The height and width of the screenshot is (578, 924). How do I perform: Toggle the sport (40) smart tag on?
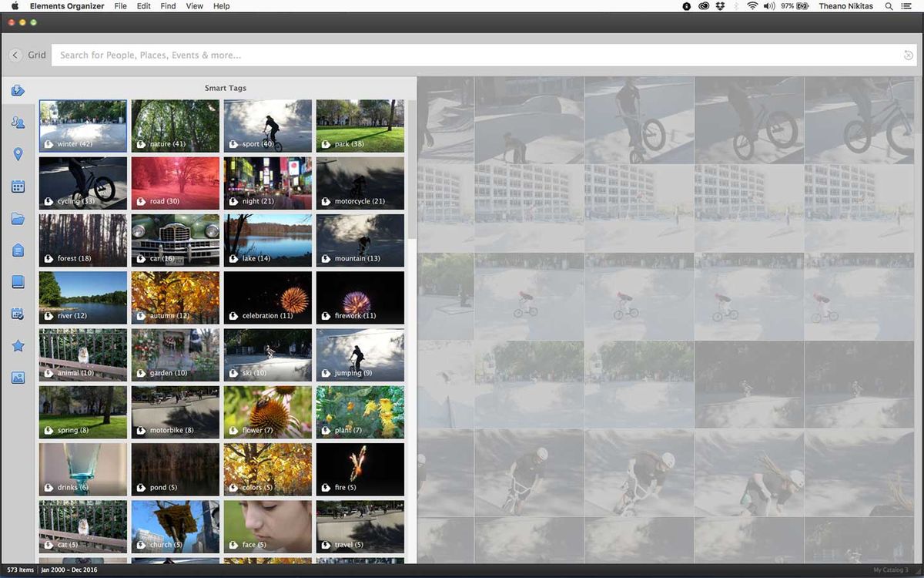[x=267, y=126]
